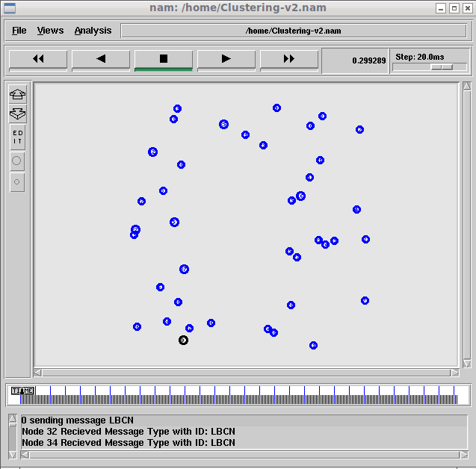Open the File menu
The image size is (476, 469).
19,31
